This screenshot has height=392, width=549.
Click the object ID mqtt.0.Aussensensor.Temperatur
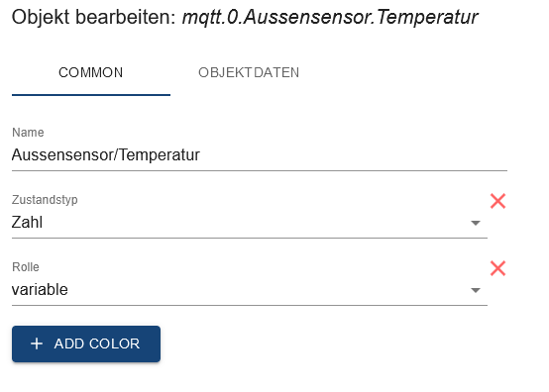[330, 17]
